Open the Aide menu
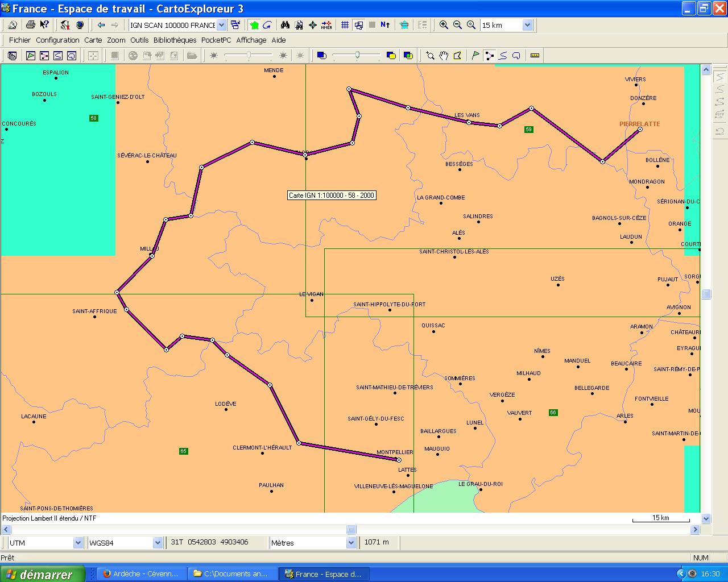728x582 pixels. 279,40
